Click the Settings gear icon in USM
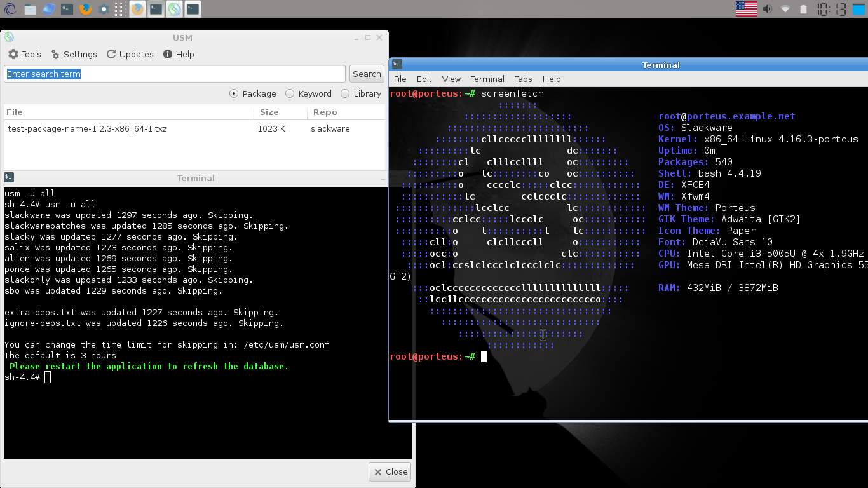This screenshot has width=868, height=488. (55, 54)
